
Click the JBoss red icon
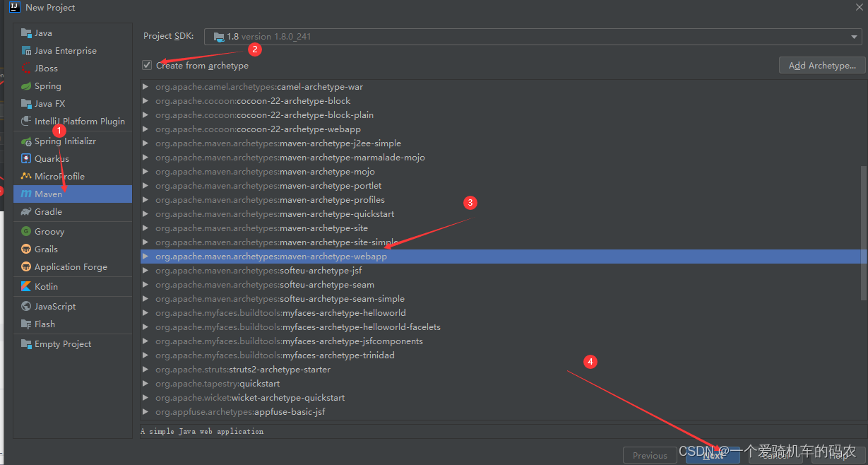tap(26, 69)
